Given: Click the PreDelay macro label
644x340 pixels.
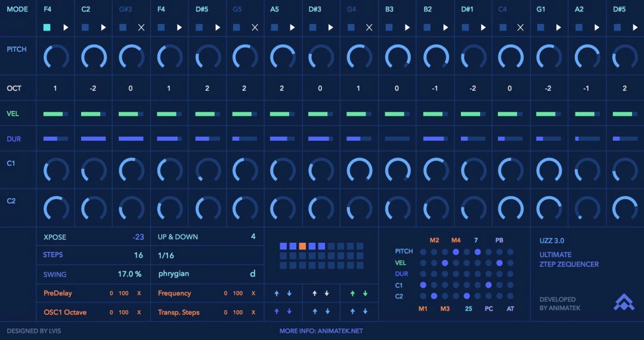Looking at the screenshot, I should (57, 293).
